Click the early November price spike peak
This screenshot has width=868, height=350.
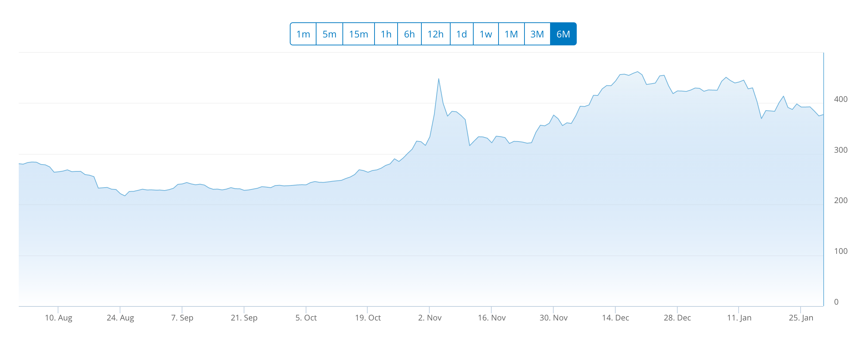pyautogui.click(x=438, y=79)
